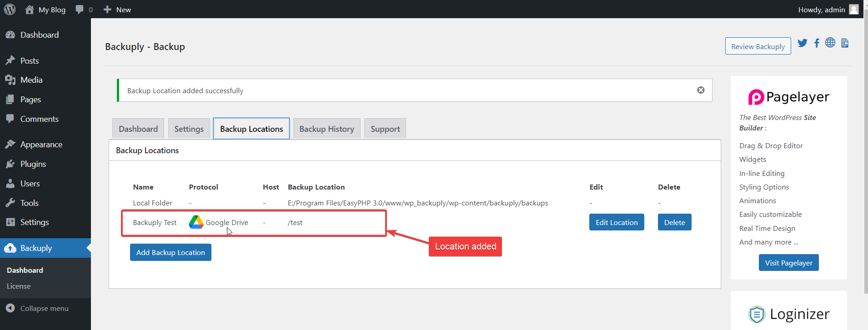This screenshot has width=868, height=330.
Task: Open License submenu under Backuply
Action: point(19,286)
